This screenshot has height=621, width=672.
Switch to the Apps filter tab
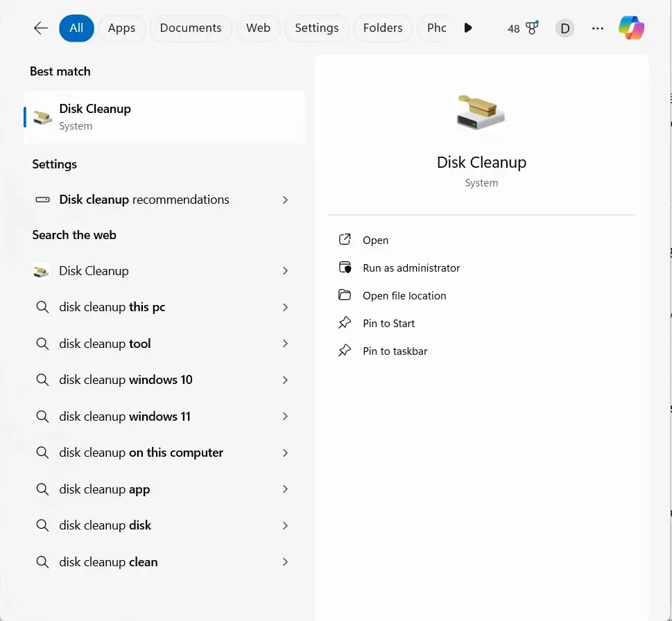(x=121, y=28)
